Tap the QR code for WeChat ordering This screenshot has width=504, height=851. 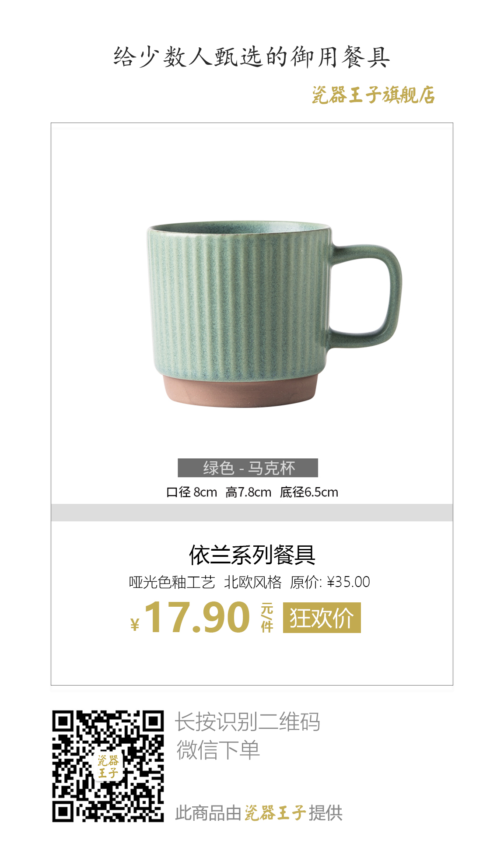[108, 766]
